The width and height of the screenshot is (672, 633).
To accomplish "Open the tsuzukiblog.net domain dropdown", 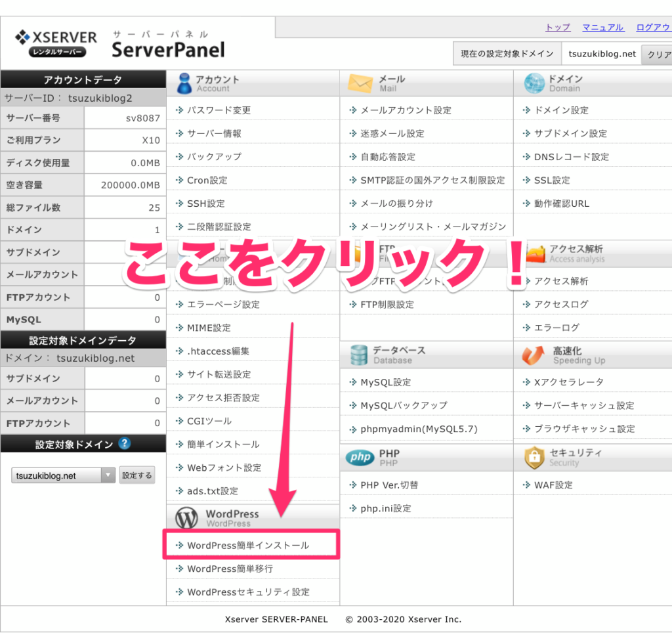I will click(x=63, y=475).
